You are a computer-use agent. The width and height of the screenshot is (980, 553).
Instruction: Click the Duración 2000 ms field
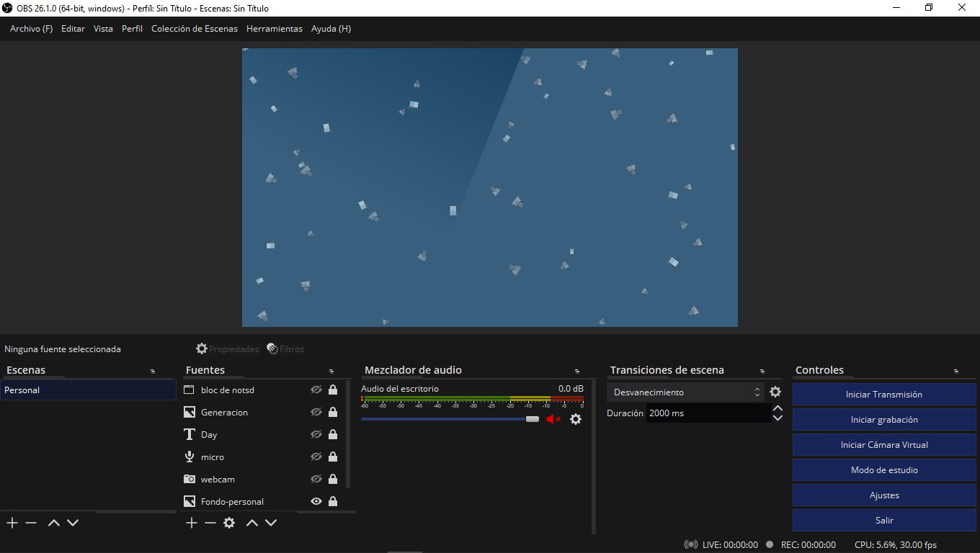[708, 413]
